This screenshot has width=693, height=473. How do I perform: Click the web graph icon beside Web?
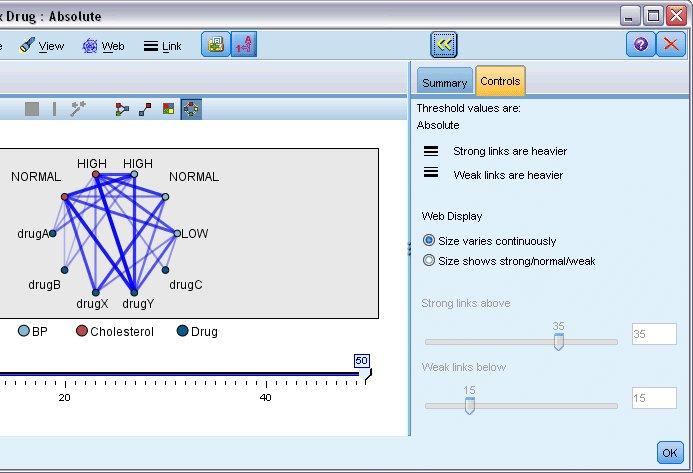tap(90, 46)
